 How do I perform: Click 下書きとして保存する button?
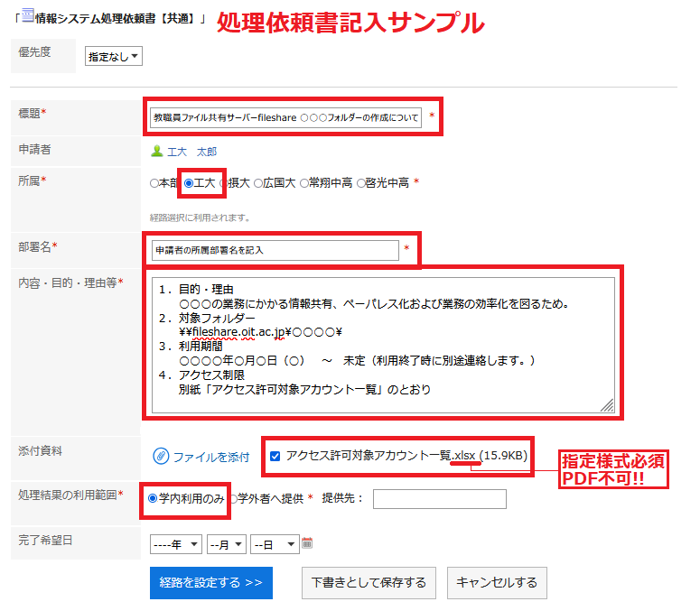click(369, 582)
